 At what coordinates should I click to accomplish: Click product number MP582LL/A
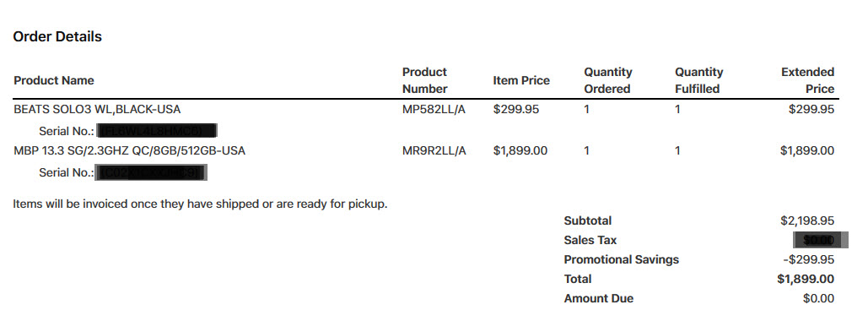click(434, 109)
